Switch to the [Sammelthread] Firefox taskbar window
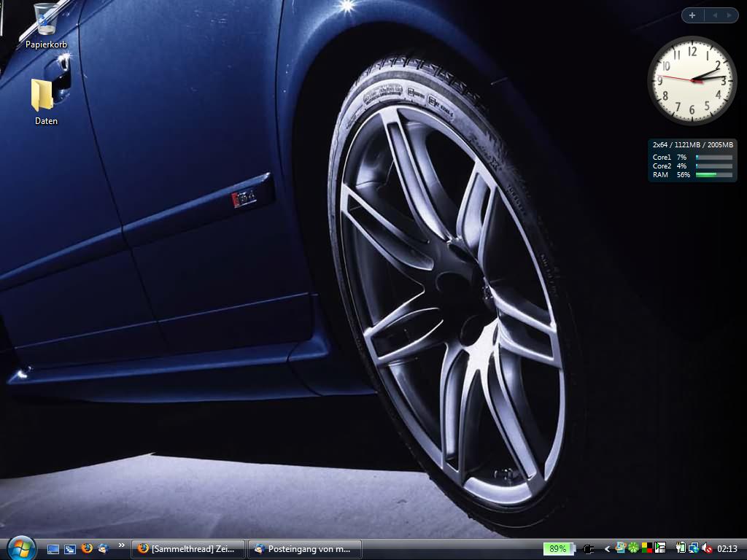The width and height of the screenshot is (747, 560). [188, 549]
